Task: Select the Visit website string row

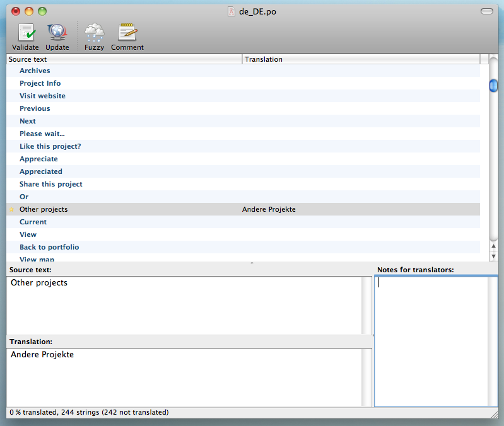Action: click(42, 96)
